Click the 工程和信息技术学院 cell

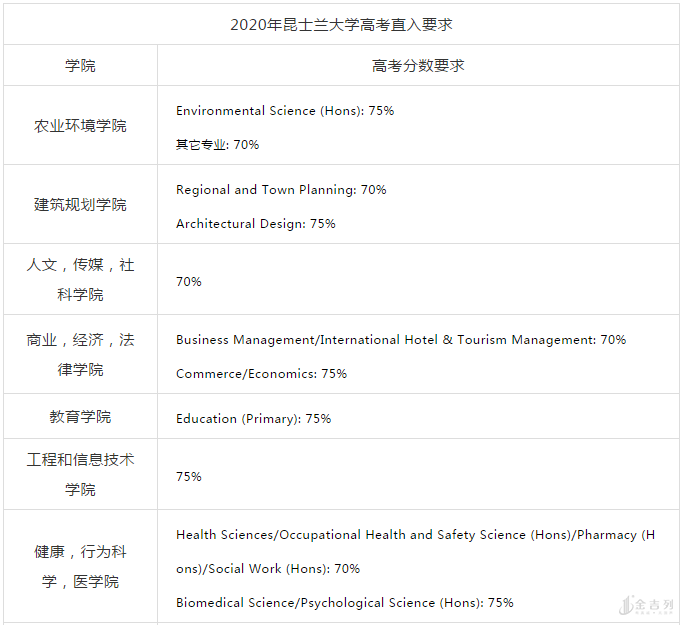(80, 475)
